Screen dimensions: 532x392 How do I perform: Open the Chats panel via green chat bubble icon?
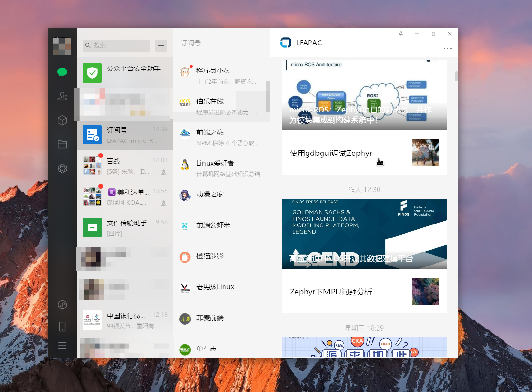coord(62,71)
